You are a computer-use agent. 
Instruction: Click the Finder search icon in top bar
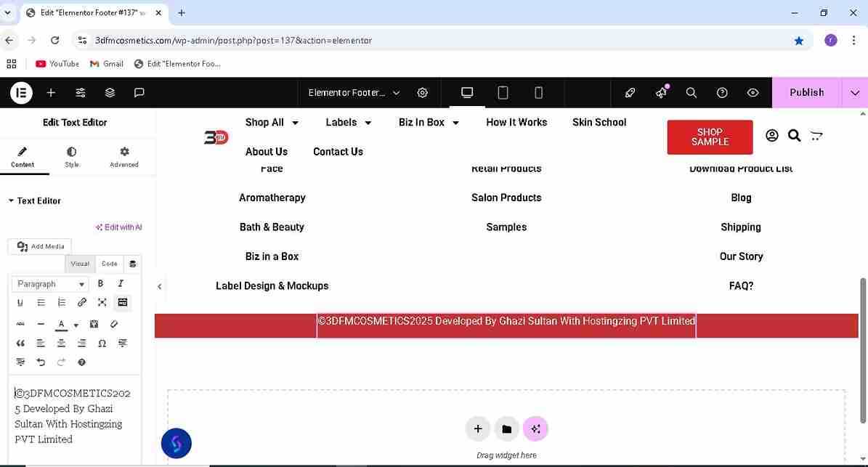691,92
